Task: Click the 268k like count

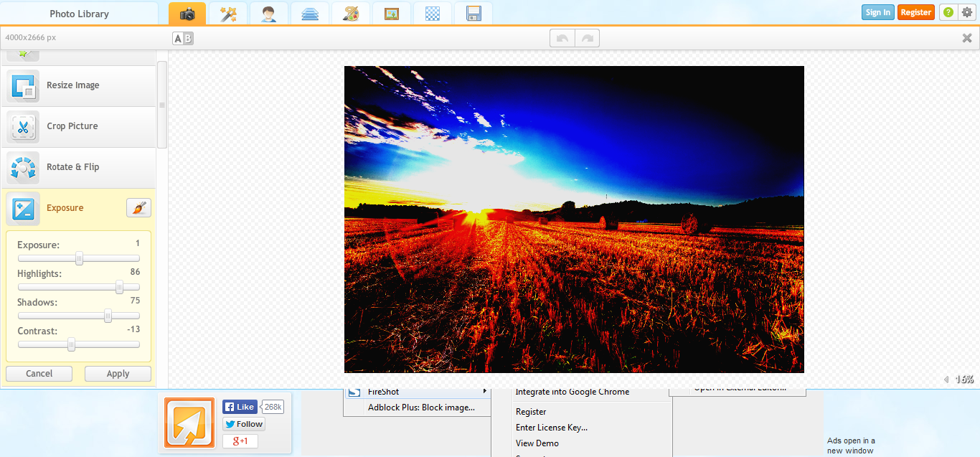Action: point(273,407)
